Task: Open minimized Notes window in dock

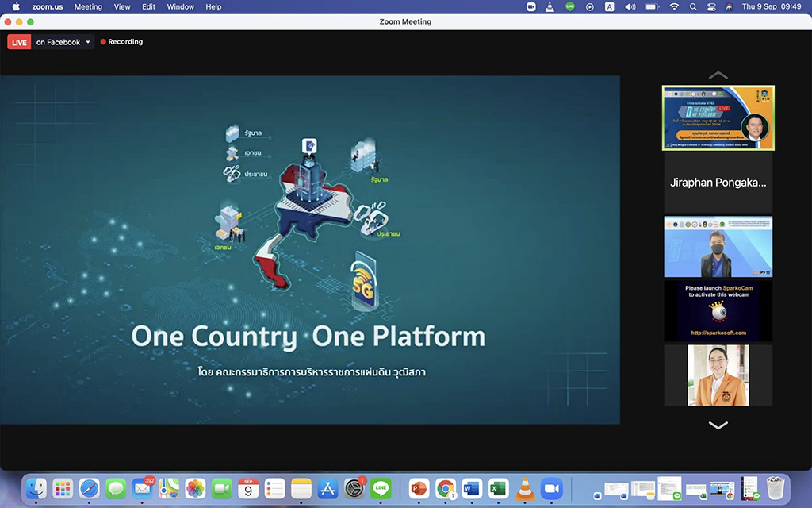Action: [643, 491]
